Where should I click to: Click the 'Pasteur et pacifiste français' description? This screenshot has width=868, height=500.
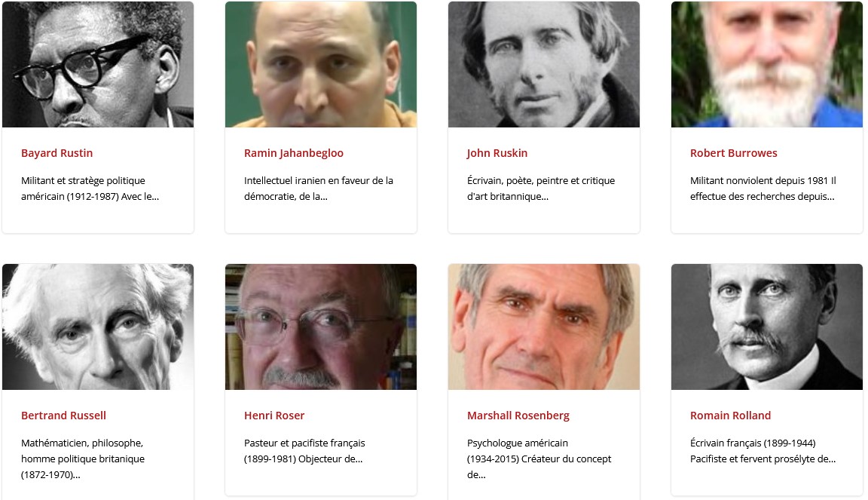[x=304, y=451]
